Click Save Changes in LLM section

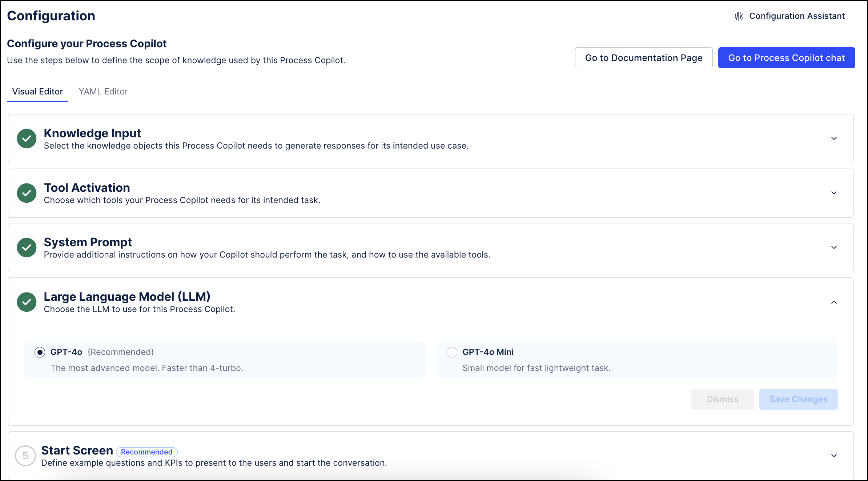[799, 399]
